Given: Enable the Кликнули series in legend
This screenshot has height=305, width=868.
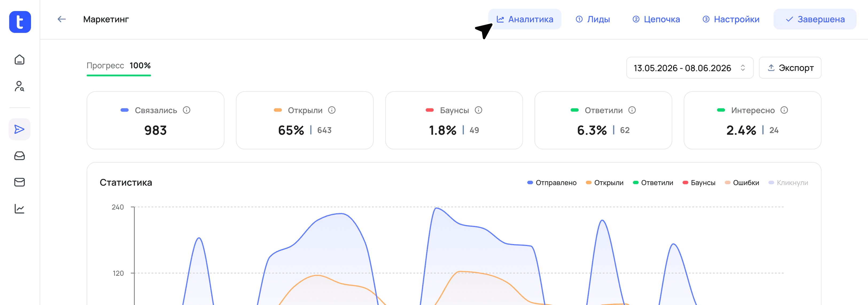Looking at the screenshot, I should 788,182.
